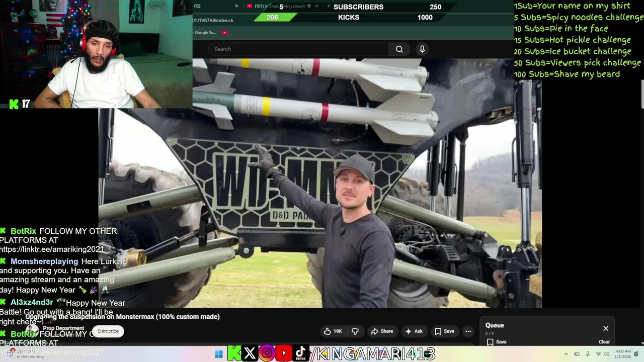
Task: Open the Wi-Fi network tray icon
Action: pos(598,354)
